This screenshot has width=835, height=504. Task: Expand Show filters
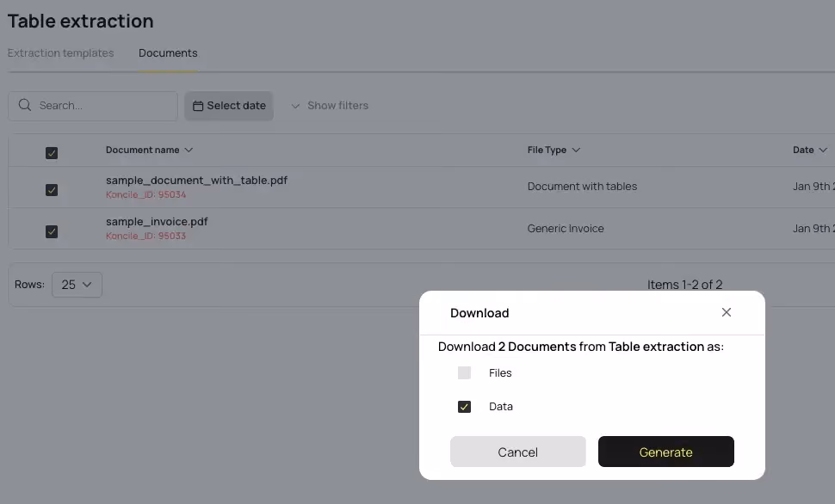click(x=331, y=106)
